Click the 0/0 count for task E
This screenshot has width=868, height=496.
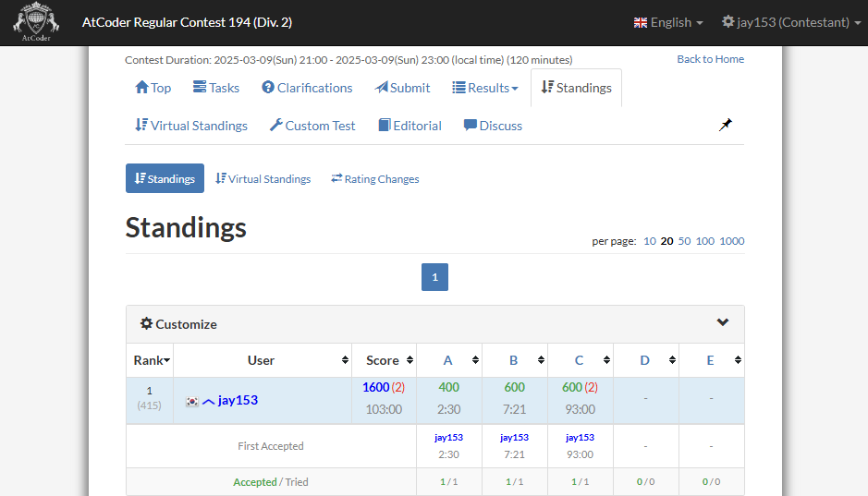pos(712,482)
